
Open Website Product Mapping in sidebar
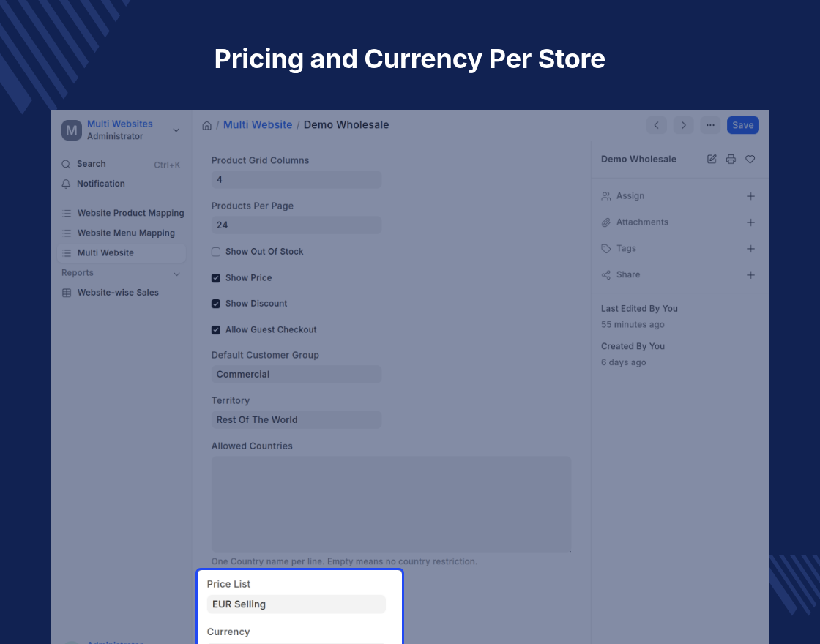tap(122, 213)
